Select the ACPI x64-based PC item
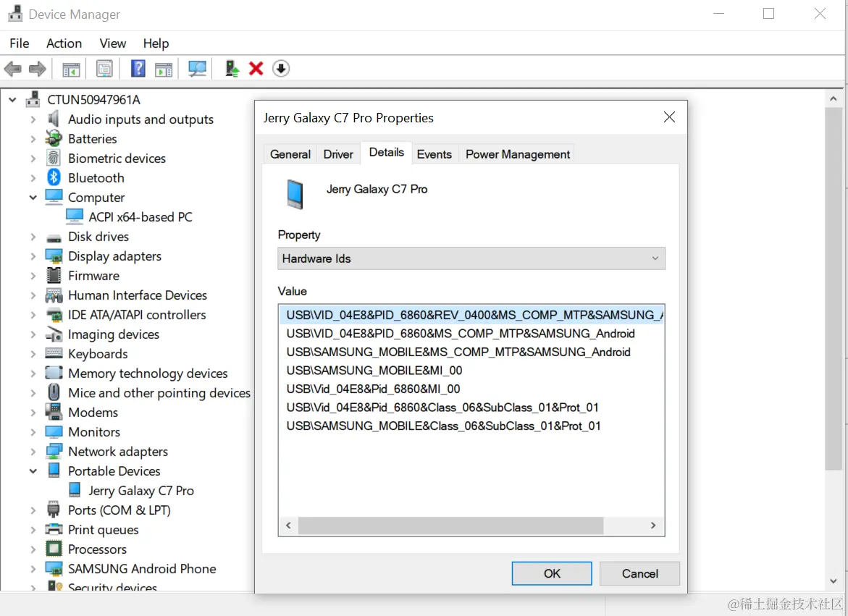Image resolution: width=848 pixels, height=616 pixels. (x=140, y=216)
